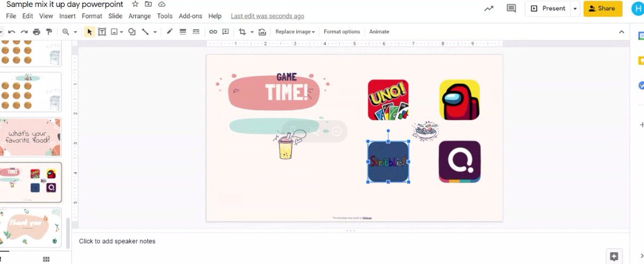Open the comment history icon
644x264 pixels.
tap(511, 8)
